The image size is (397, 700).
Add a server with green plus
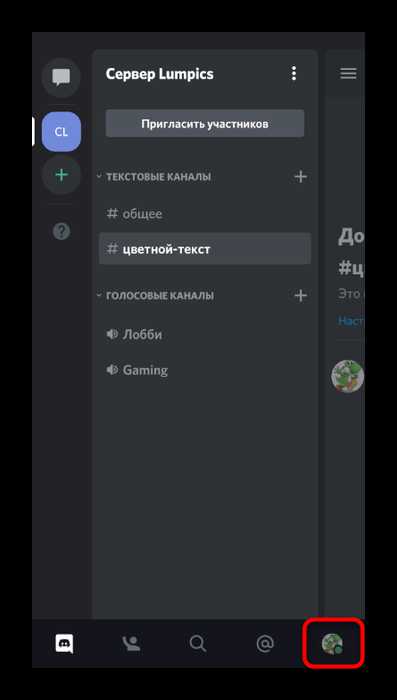tap(61, 175)
